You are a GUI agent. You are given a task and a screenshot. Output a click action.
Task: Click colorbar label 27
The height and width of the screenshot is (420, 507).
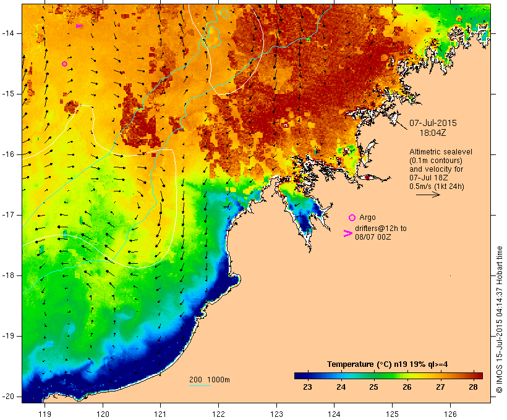coord(440,387)
